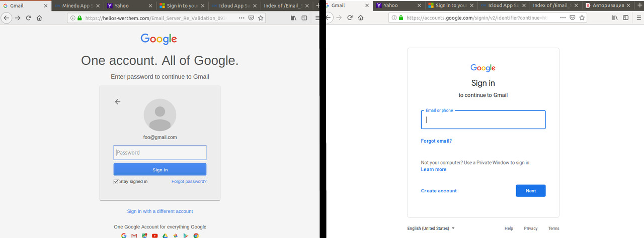Click the back arrow above the profile avatar
The height and width of the screenshot is (238, 644).
(118, 101)
